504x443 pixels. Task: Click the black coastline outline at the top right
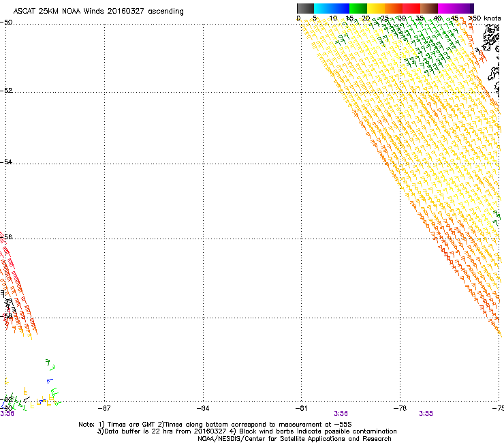click(492, 37)
